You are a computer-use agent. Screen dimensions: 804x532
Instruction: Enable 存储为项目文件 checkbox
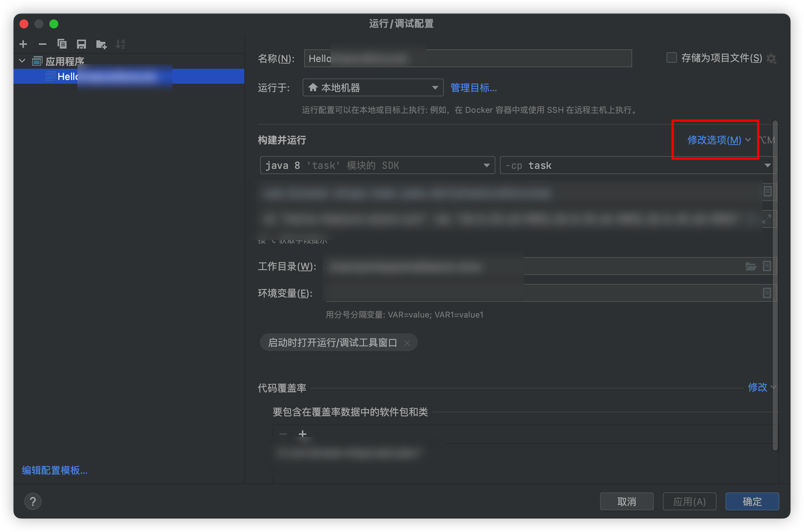[x=672, y=58]
